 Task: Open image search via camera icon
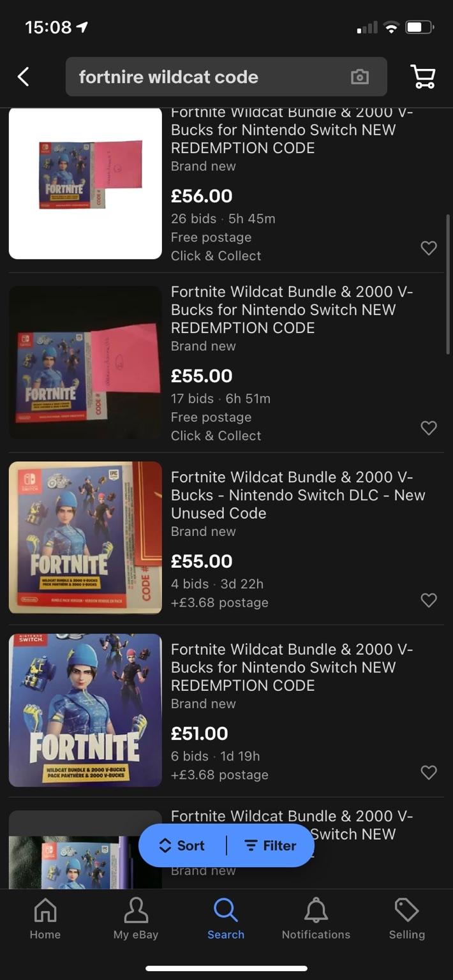pos(359,76)
